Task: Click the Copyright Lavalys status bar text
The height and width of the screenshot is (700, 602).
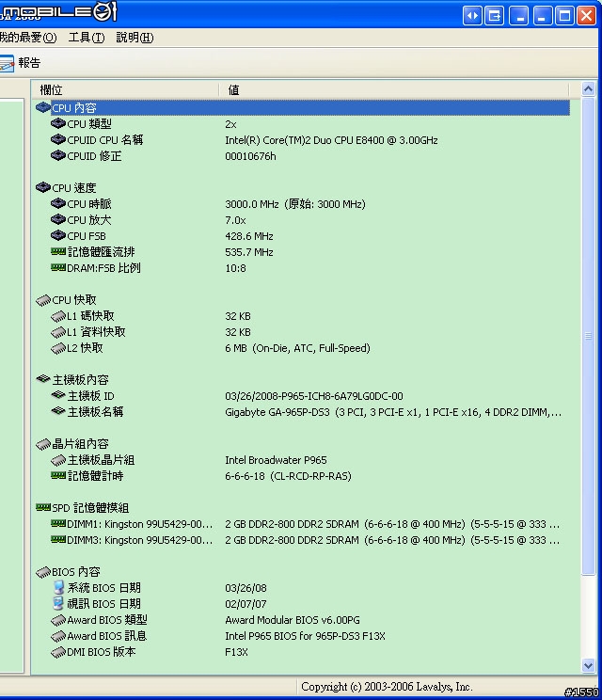Action: pyautogui.click(x=387, y=687)
